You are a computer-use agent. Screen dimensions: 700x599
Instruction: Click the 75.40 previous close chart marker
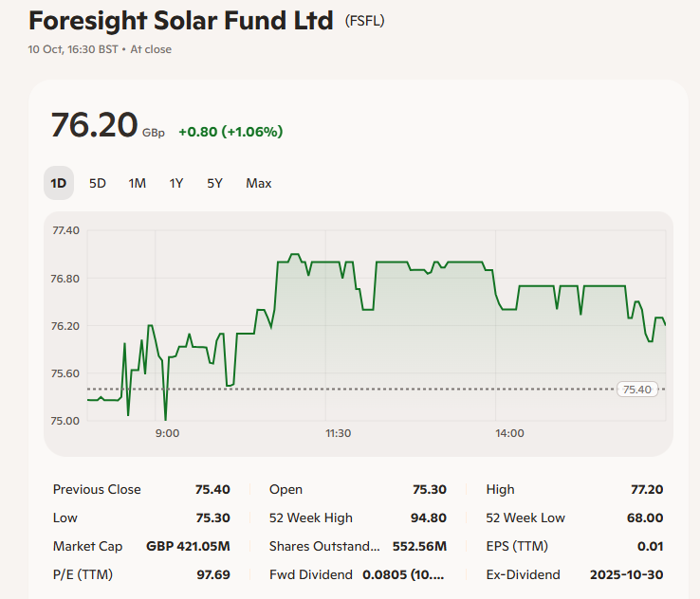click(x=638, y=389)
